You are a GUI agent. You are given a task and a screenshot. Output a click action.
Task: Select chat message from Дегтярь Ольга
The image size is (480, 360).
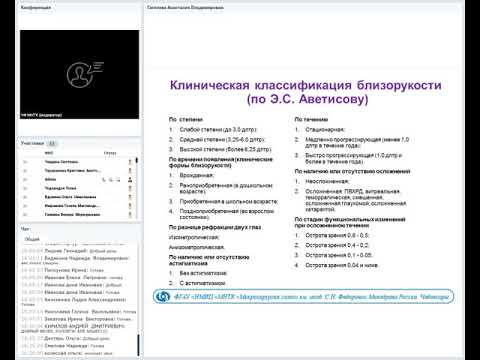(x=65, y=338)
